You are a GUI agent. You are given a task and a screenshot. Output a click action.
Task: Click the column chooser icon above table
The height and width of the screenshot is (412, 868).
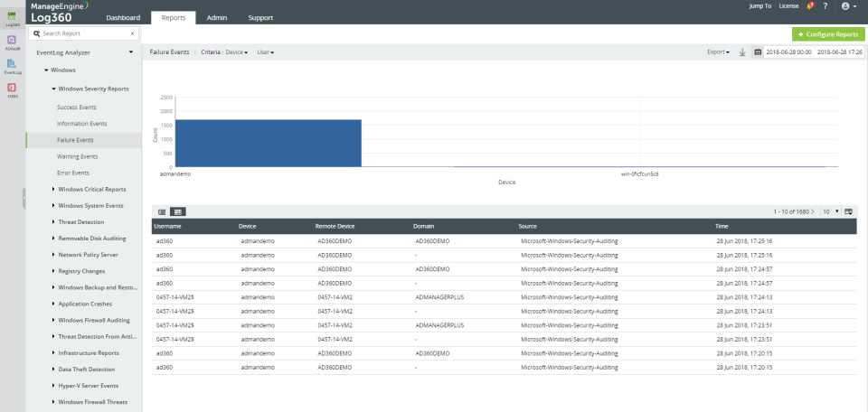848,211
